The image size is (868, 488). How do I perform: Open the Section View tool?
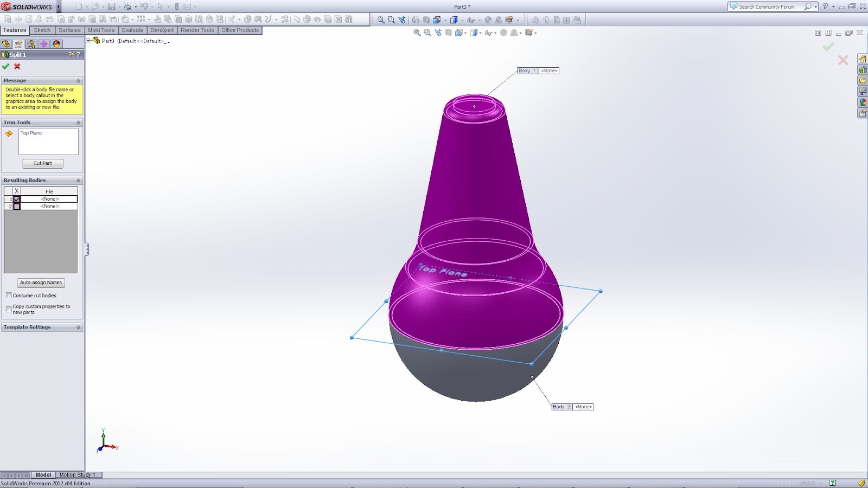click(437, 20)
